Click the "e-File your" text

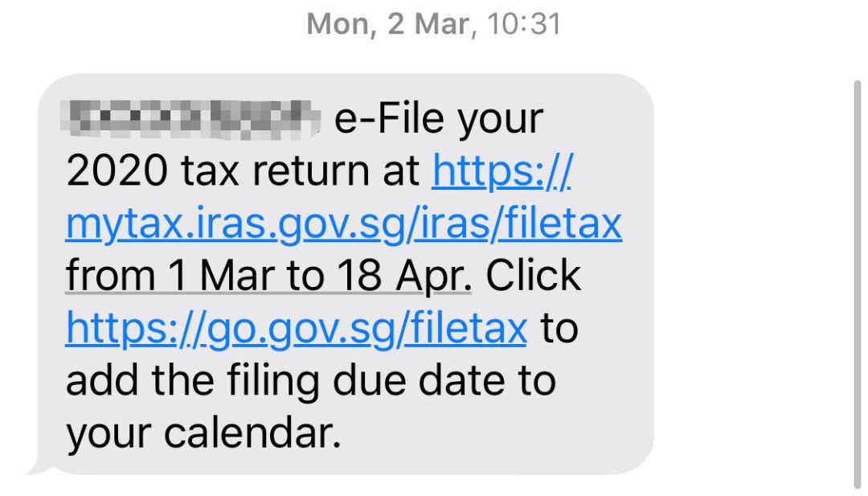click(439, 121)
